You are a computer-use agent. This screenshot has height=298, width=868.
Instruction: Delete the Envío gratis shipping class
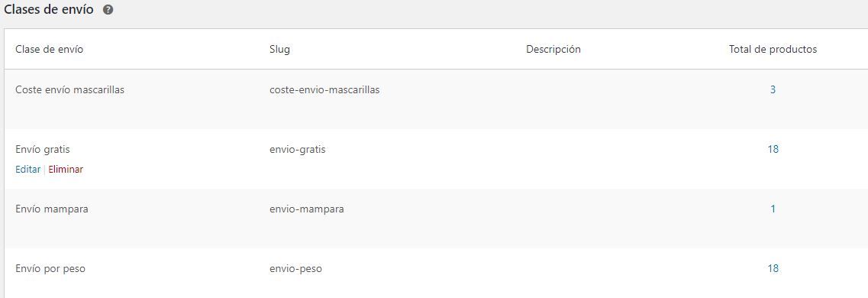pyautogui.click(x=66, y=170)
